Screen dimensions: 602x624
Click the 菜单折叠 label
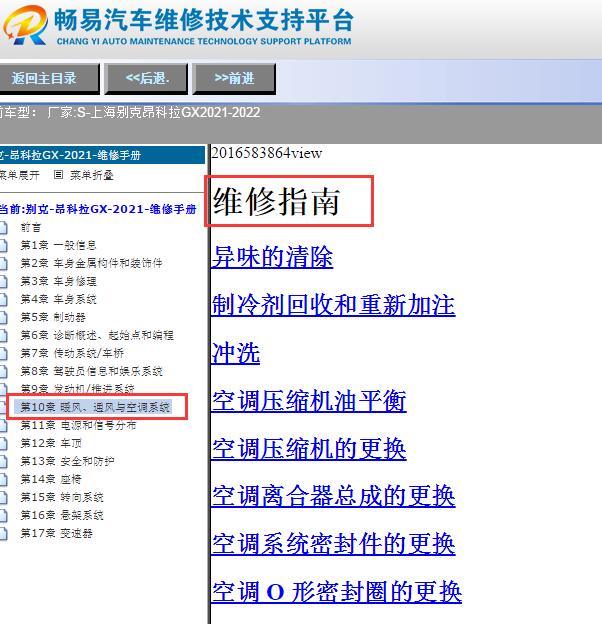point(92,175)
